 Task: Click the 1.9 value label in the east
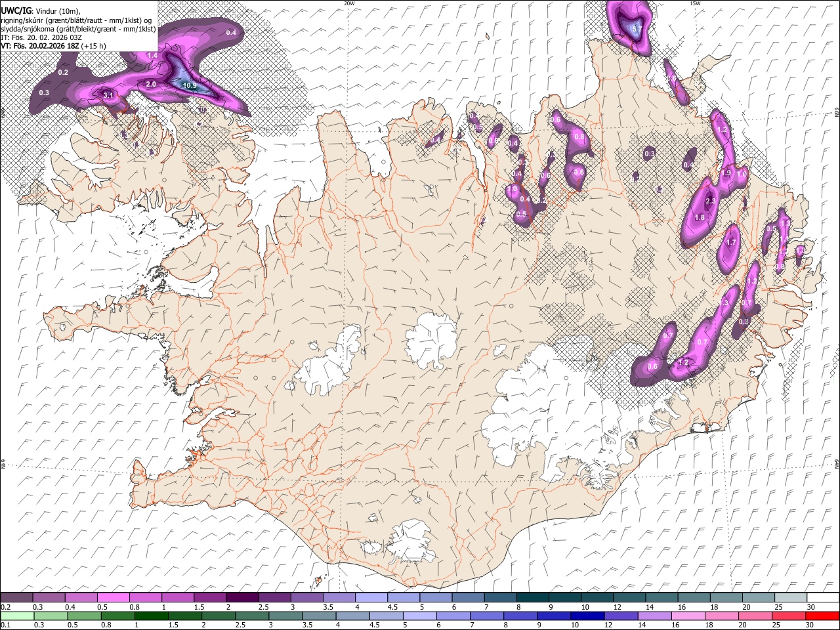(x=726, y=173)
